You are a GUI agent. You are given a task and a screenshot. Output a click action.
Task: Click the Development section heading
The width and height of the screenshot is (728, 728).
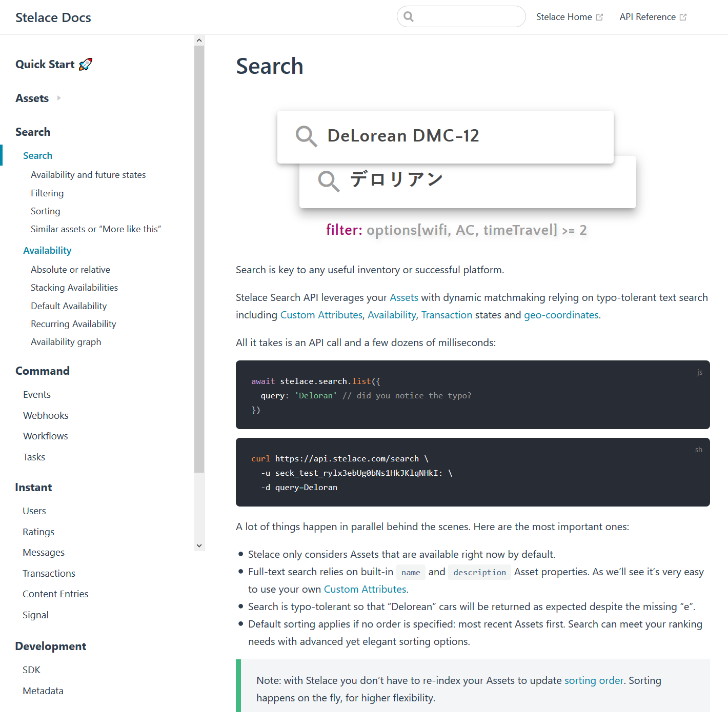(51, 646)
